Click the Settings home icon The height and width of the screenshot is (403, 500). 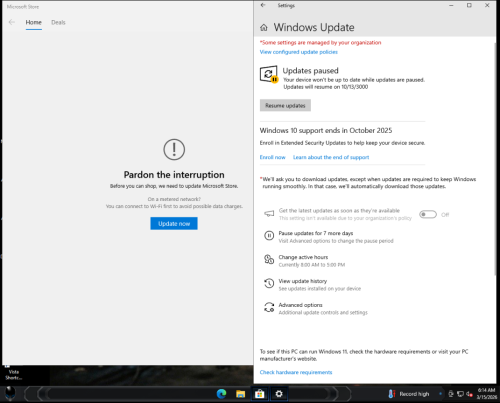click(x=264, y=28)
